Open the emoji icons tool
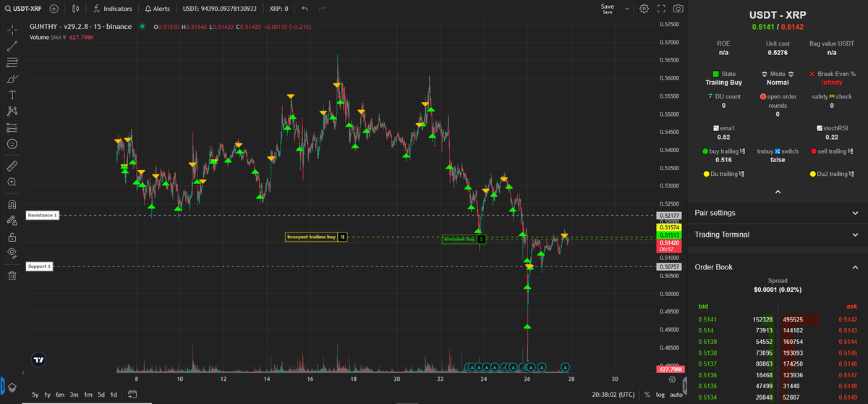The image size is (868, 404). point(12,143)
